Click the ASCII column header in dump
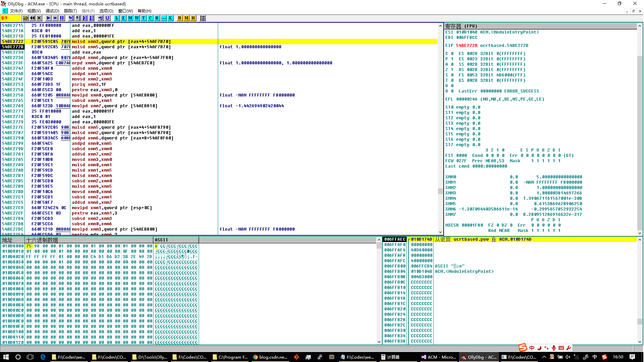 pyautogui.click(x=176, y=240)
